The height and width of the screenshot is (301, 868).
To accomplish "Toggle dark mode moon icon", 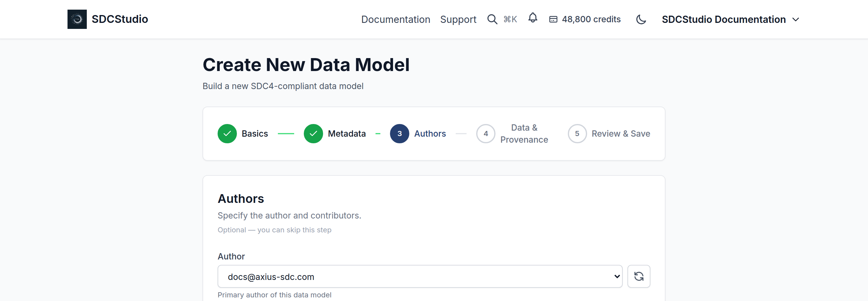I will click(640, 20).
